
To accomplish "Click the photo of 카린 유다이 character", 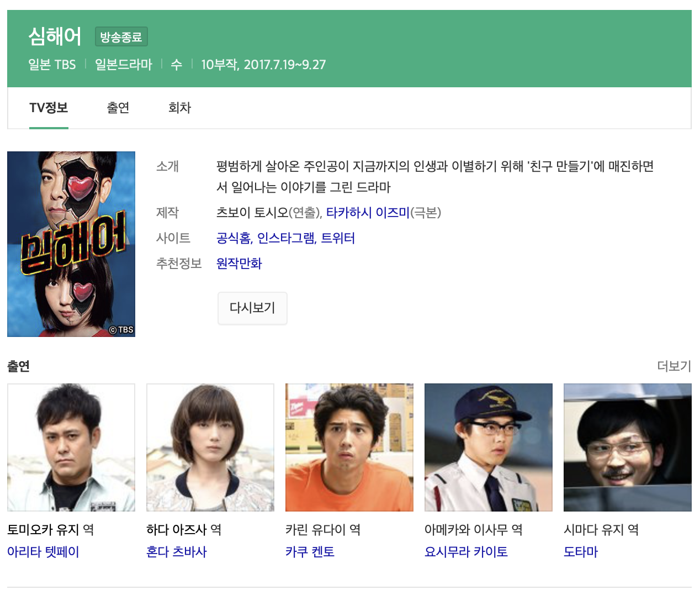I will point(349,447).
